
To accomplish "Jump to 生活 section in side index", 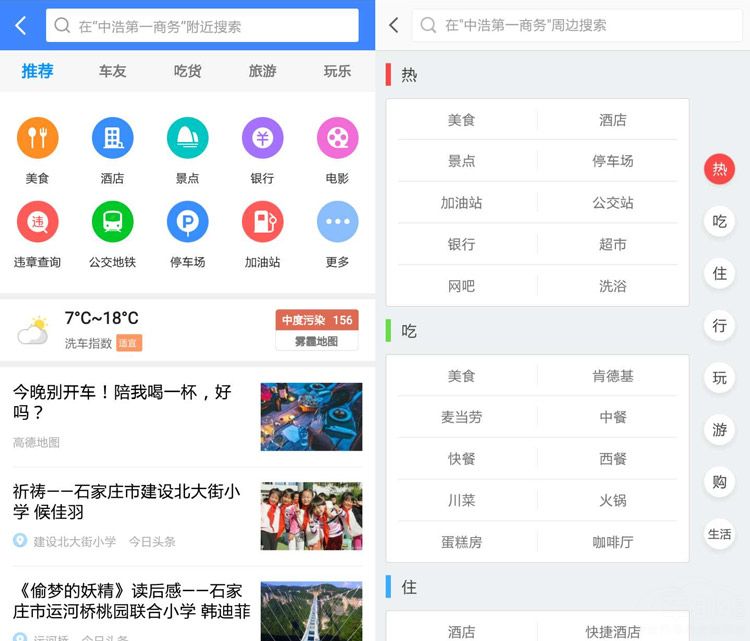I will pos(719,534).
